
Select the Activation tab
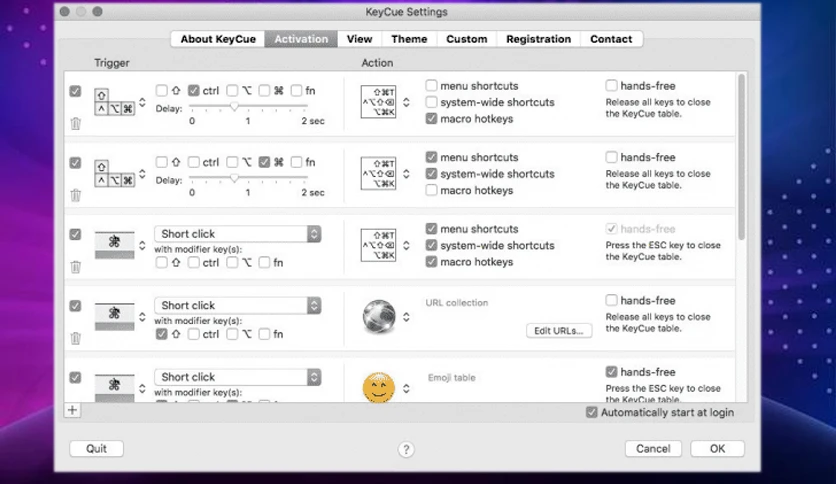pyautogui.click(x=301, y=39)
